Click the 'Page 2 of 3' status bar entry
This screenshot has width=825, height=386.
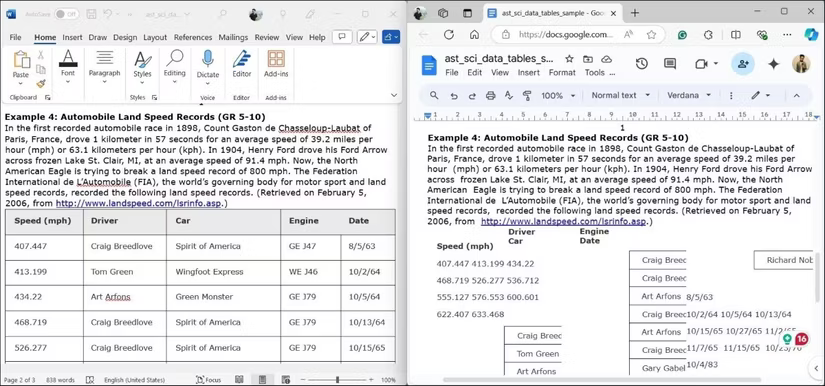[19, 380]
